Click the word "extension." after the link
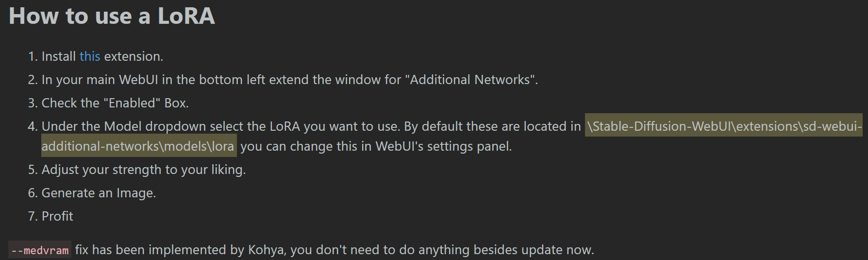This screenshot has height=260, width=868. point(134,56)
